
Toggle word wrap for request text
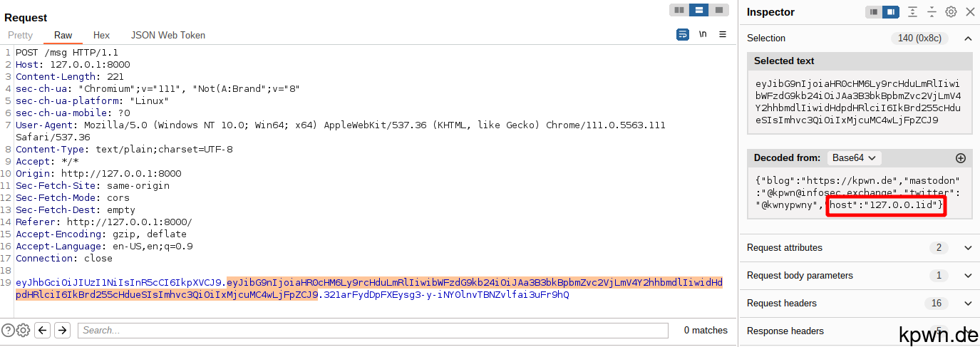683,34
